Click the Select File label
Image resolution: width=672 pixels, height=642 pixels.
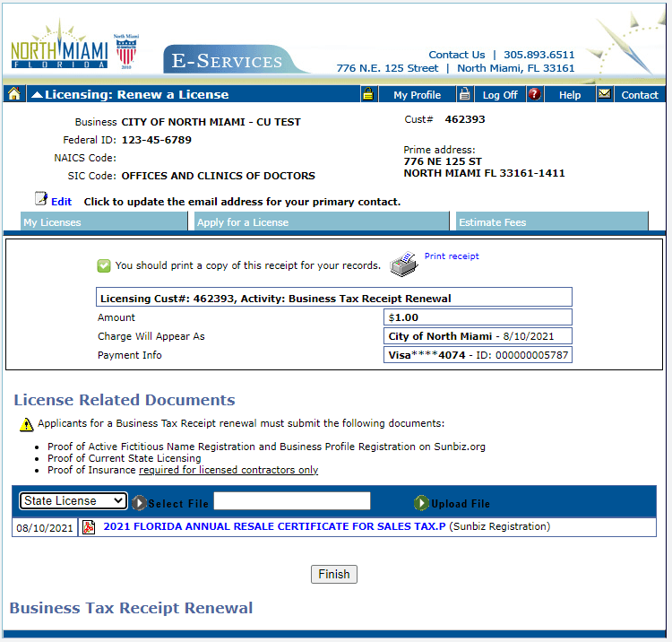(x=178, y=504)
